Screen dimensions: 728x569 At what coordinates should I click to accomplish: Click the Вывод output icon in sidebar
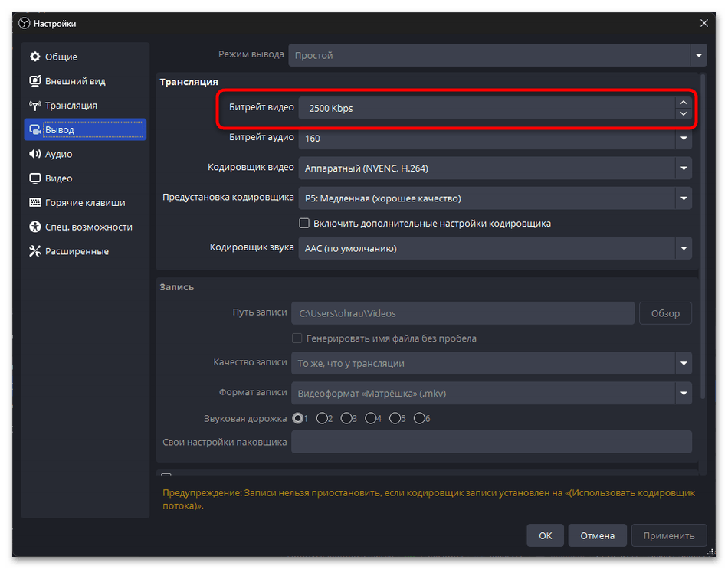[x=34, y=130]
